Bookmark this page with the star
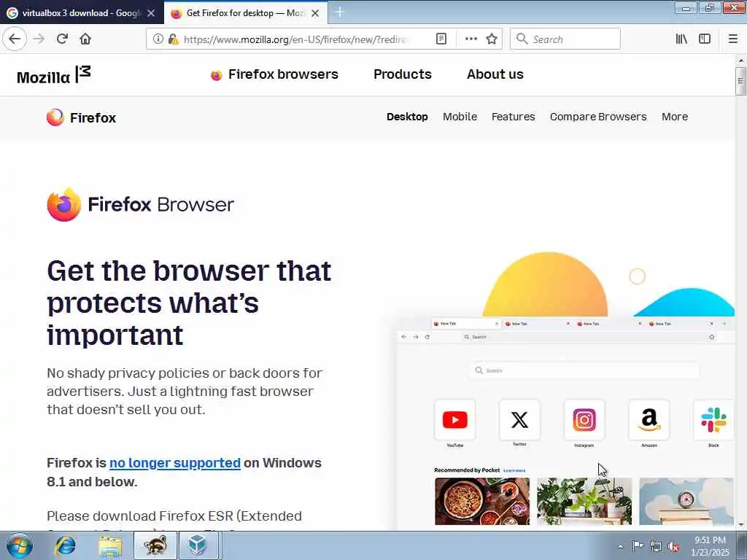The width and height of the screenshot is (747, 560). [492, 39]
